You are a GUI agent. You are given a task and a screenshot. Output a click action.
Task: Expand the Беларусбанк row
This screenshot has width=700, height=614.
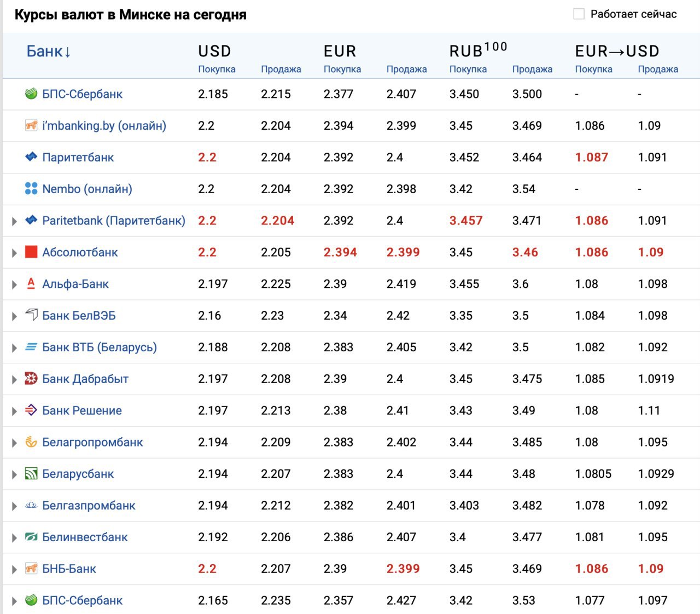click(x=15, y=474)
